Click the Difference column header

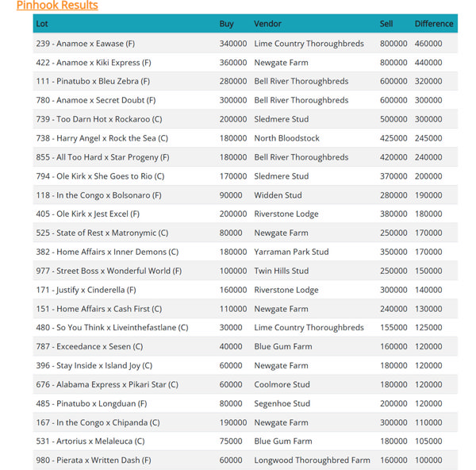434,24
